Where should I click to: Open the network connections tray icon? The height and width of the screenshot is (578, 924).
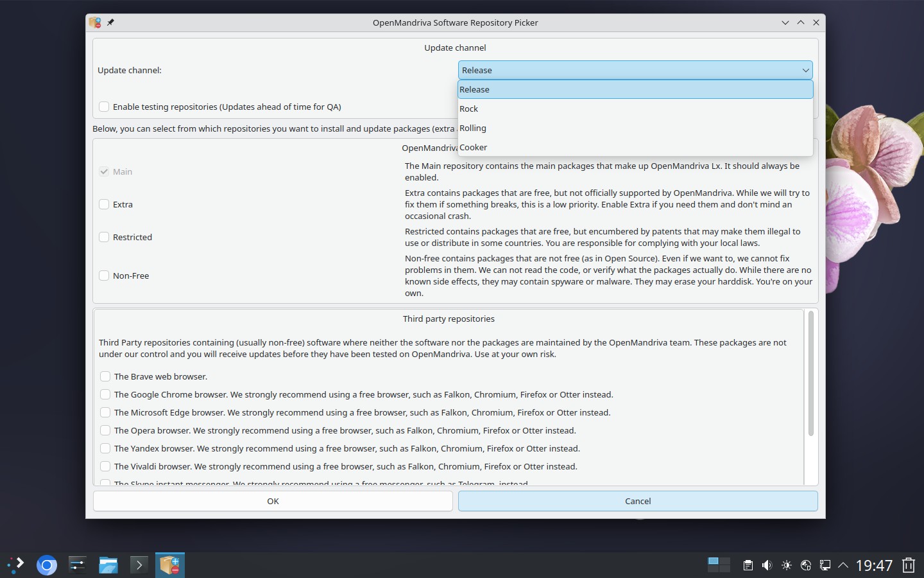[825, 565]
